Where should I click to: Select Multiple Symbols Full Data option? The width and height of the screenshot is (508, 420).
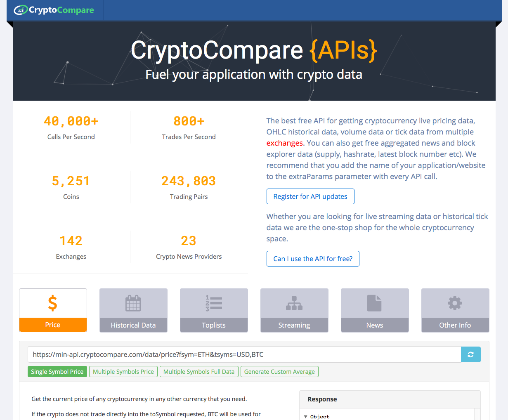(199, 372)
